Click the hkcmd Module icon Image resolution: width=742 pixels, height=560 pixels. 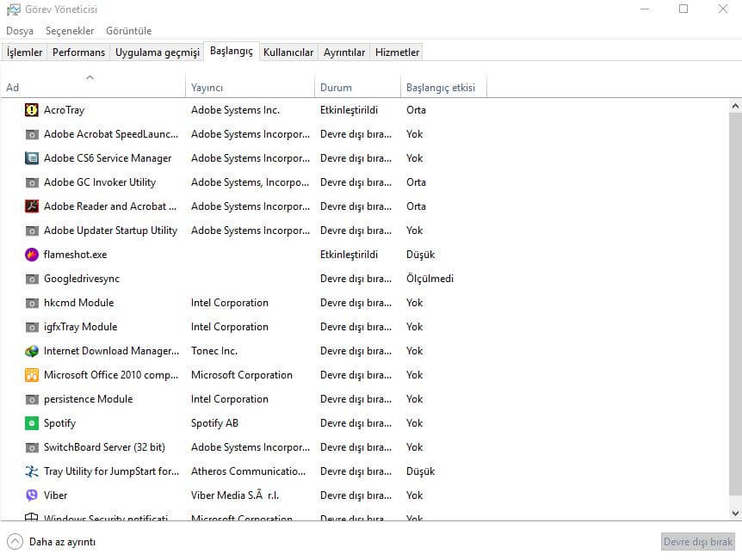[x=31, y=303]
